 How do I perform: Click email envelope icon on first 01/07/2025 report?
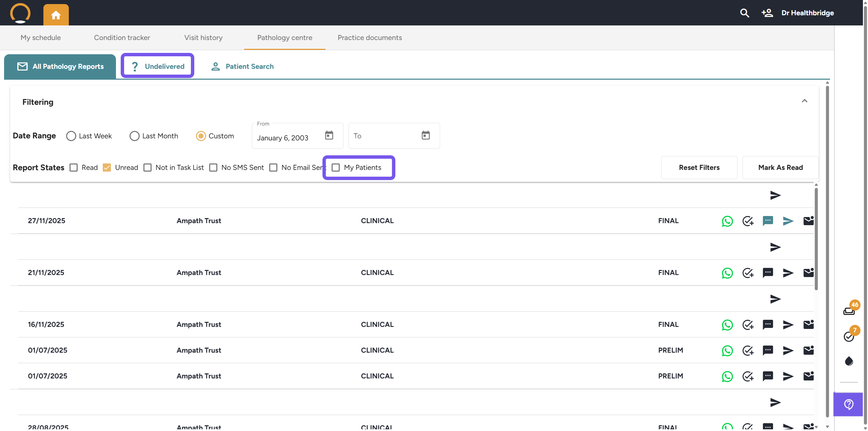[808, 350]
